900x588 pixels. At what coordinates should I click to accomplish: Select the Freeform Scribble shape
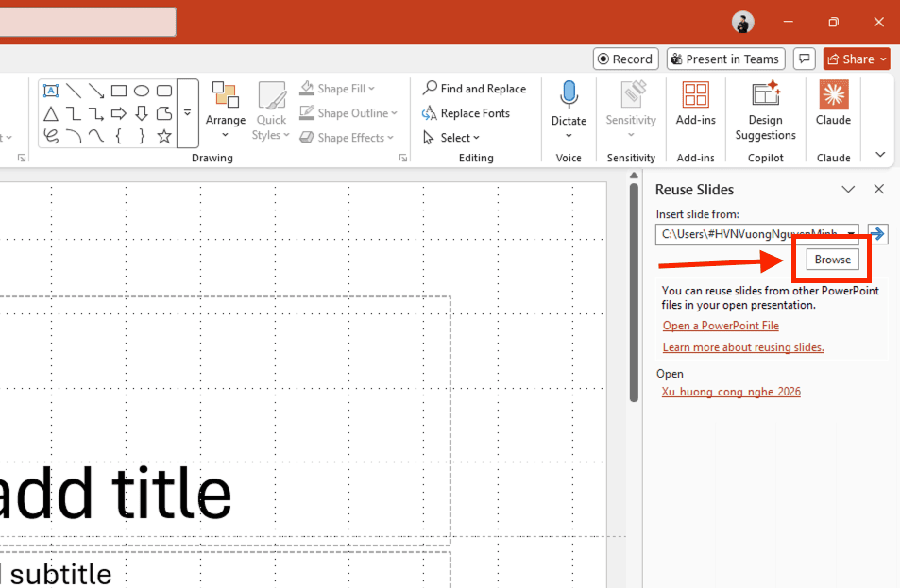50,136
